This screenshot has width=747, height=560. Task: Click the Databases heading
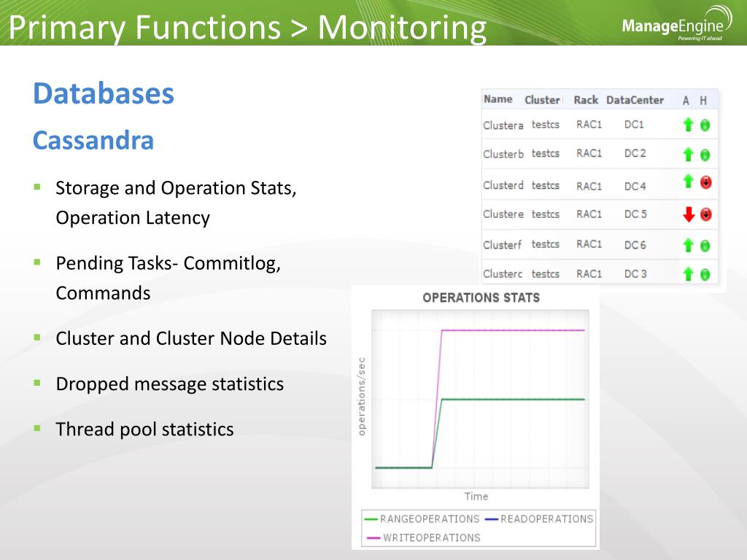click(104, 93)
